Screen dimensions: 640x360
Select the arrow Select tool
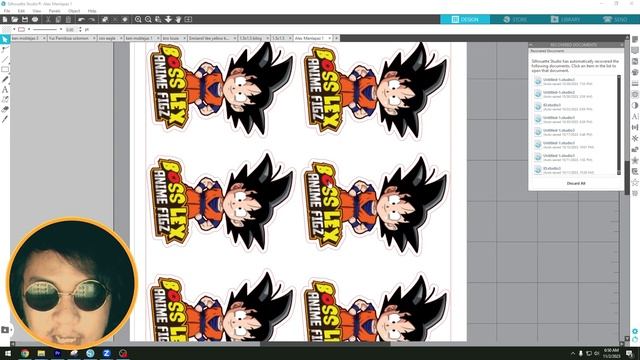point(5,39)
